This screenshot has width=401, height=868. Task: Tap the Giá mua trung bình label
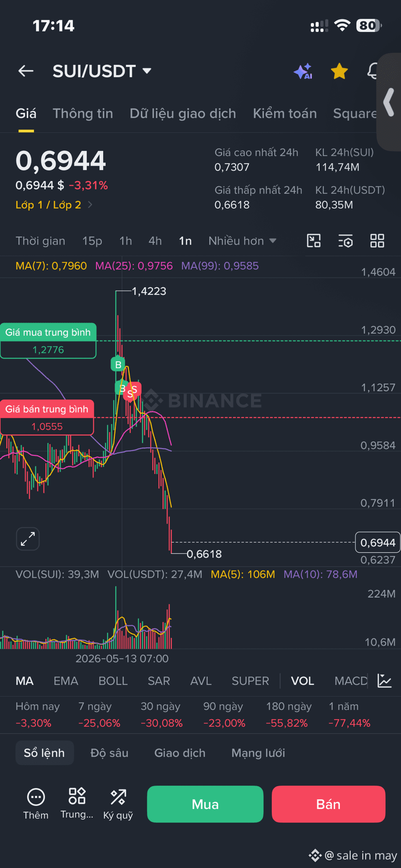pos(48,332)
